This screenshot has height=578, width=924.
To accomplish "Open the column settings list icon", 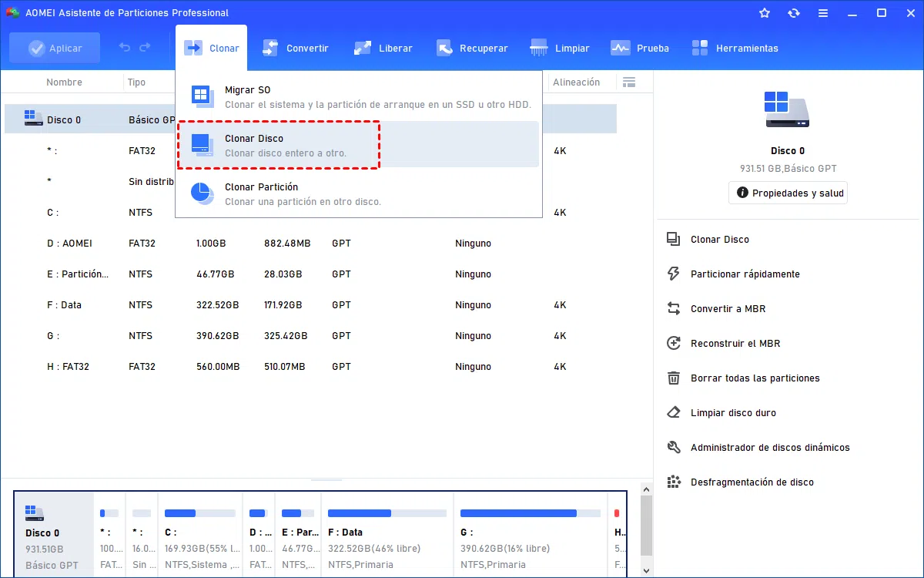I will [x=629, y=82].
